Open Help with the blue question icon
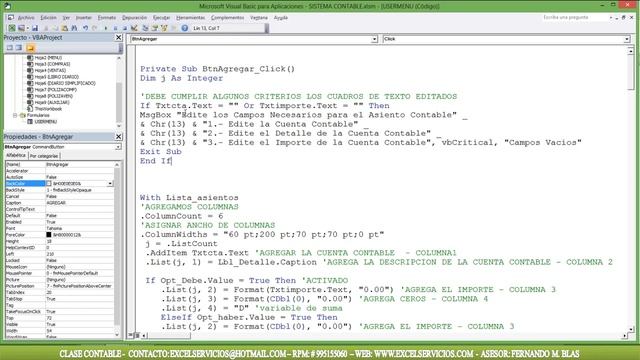 pyautogui.click(x=184, y=28)
